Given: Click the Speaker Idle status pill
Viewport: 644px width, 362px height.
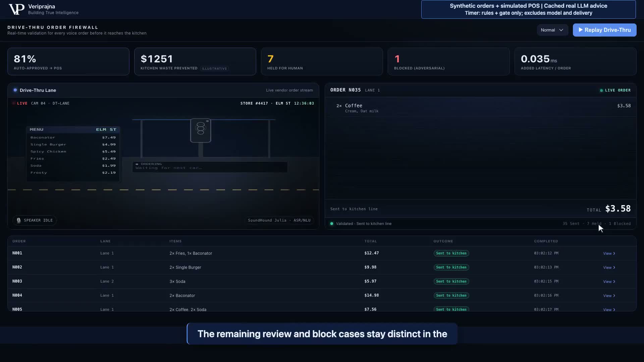Looking at the screenshot, I should [x=35, y=221].
